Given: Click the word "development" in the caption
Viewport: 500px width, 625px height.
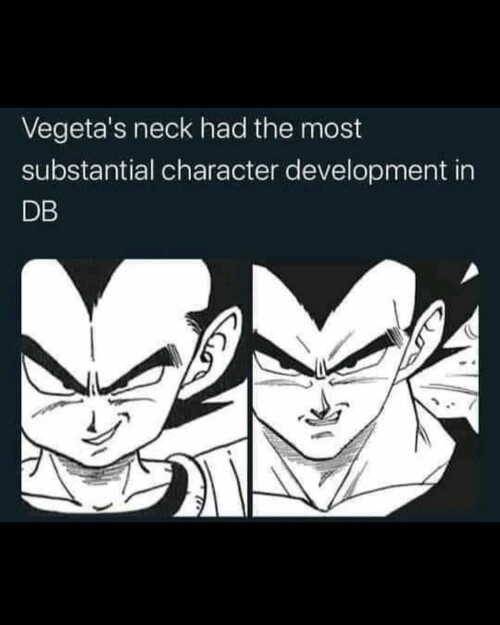Looking at the screenshot, I should [365, 172].
